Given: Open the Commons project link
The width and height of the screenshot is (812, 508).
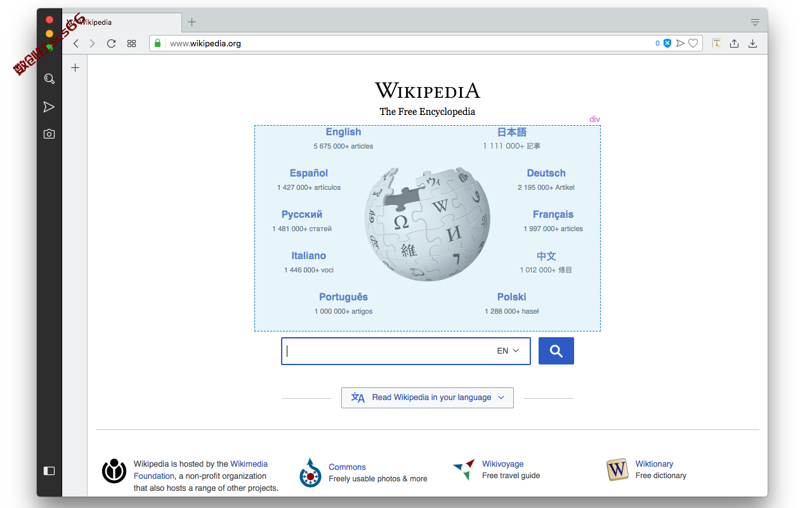Looking at the screenshot, I should tap(347, 467).
